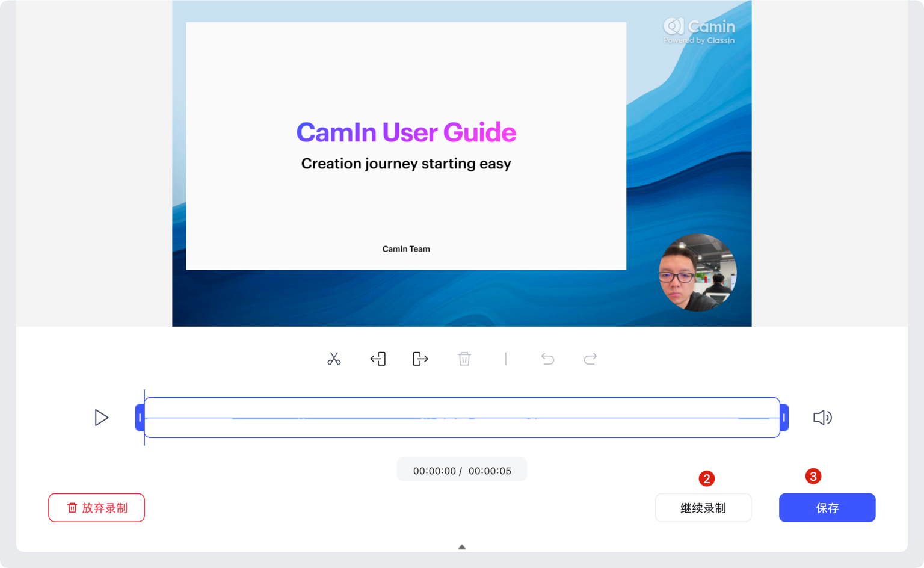This screenshot has height=568, width=924.
Task: Click the 'Creation journey starting easy' subtitle
Action: (406, 164)
